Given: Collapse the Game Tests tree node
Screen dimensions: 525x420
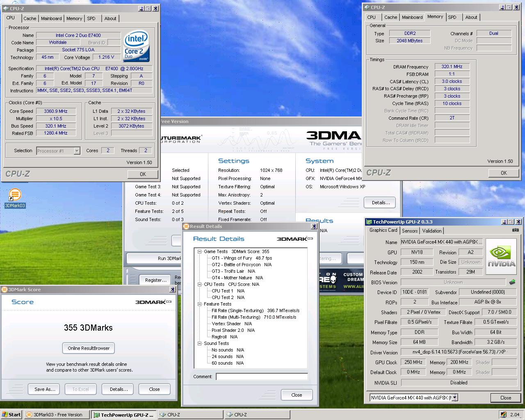Looking at the screenshot, I should pos(199,251).
